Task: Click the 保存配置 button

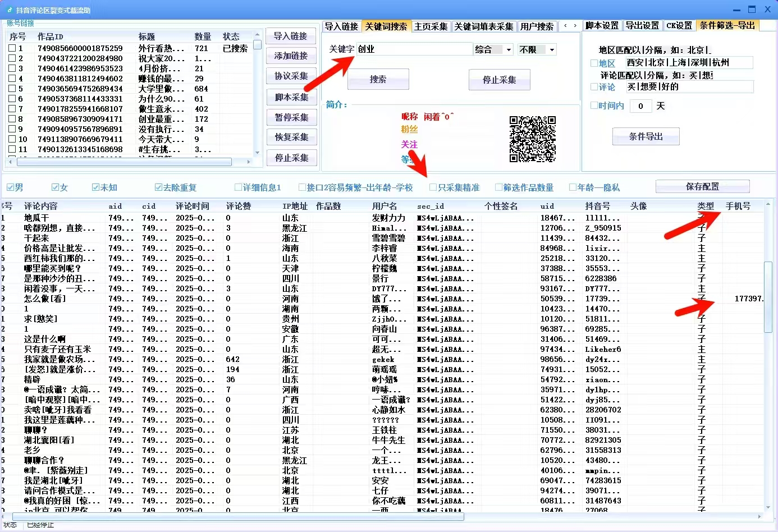Action: pyautogui.click(x=702, y=187)
